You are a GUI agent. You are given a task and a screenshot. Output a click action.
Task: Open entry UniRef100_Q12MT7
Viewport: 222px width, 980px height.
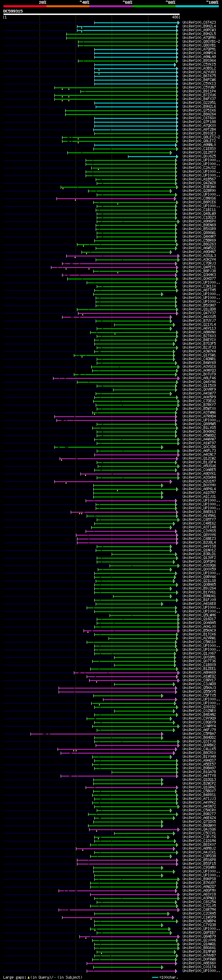pyautogui.click(x=199, y=153)
